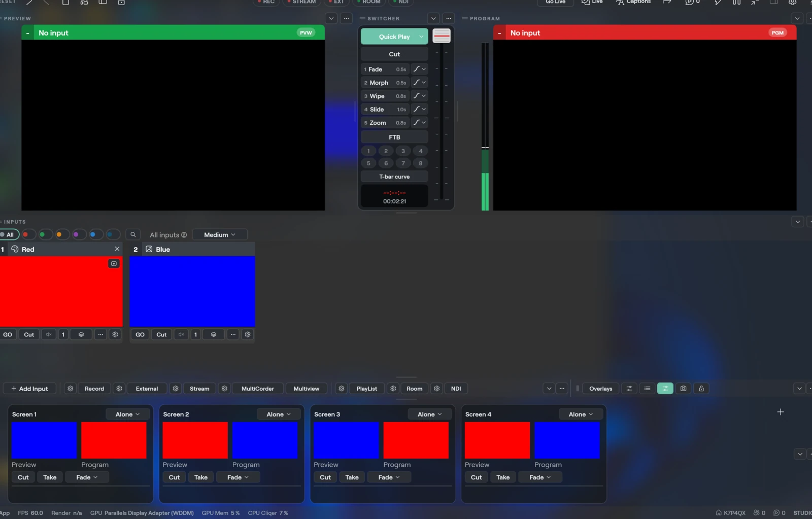Click Screen 1 Program red thumbnail
This screenshot has height=519, width=812.
coord(114,440)
